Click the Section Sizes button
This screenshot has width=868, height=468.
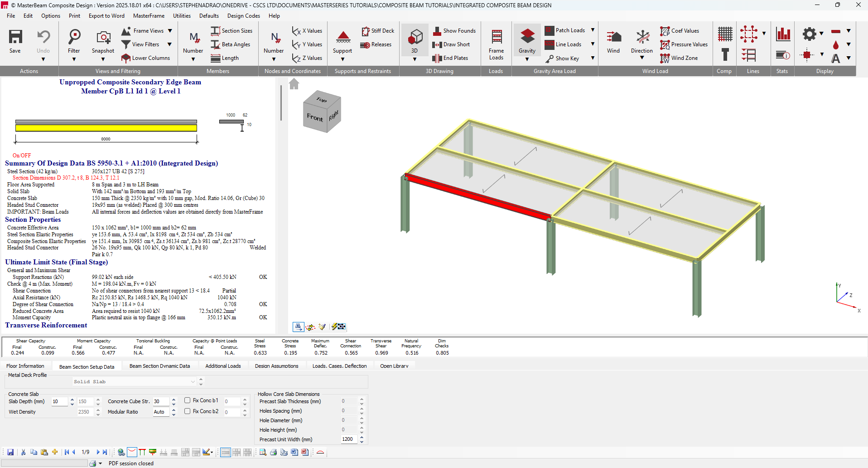click(231, 31)
